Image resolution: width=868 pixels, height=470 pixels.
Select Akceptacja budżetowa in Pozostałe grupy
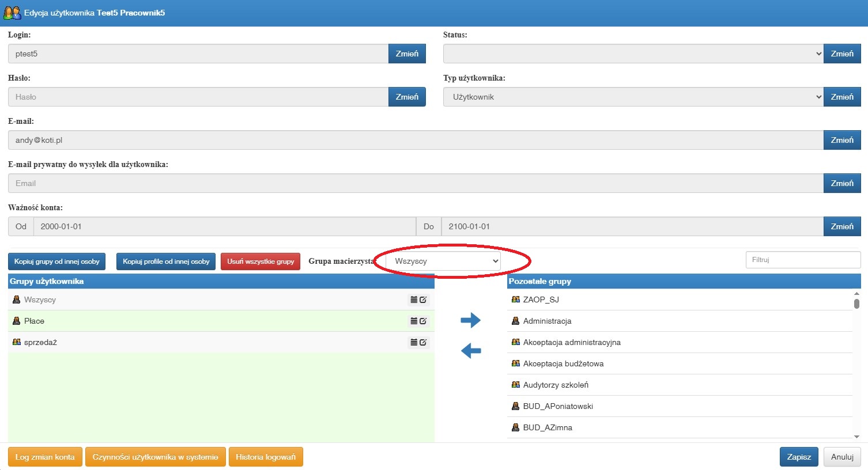pos(680,363)
